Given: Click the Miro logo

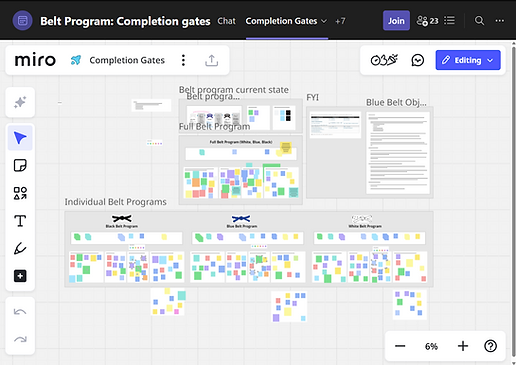Looking at the screenshot, I should pyautogui.click(x=35, y=60).
